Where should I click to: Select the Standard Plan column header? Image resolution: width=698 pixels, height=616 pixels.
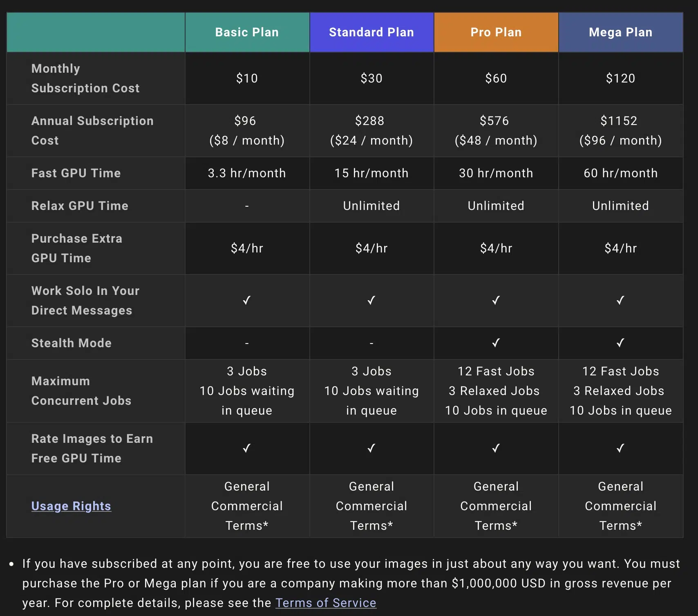pos(371,32)
